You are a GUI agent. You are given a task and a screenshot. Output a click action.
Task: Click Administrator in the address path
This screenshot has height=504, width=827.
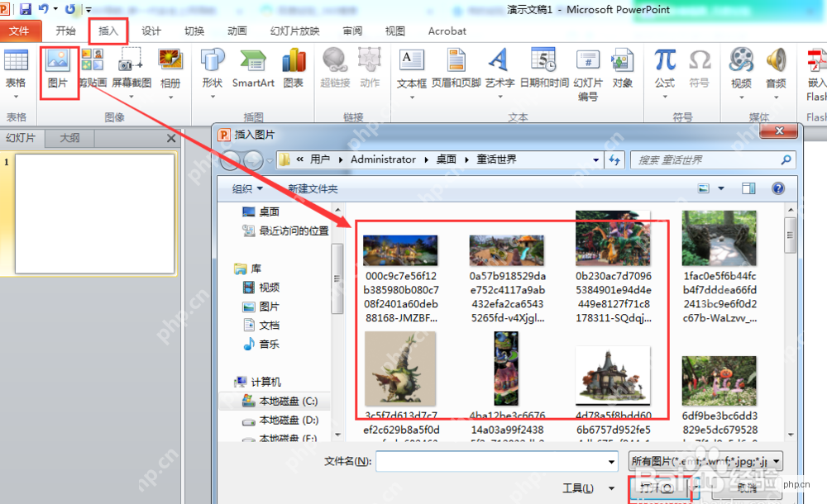coord(383,159)
